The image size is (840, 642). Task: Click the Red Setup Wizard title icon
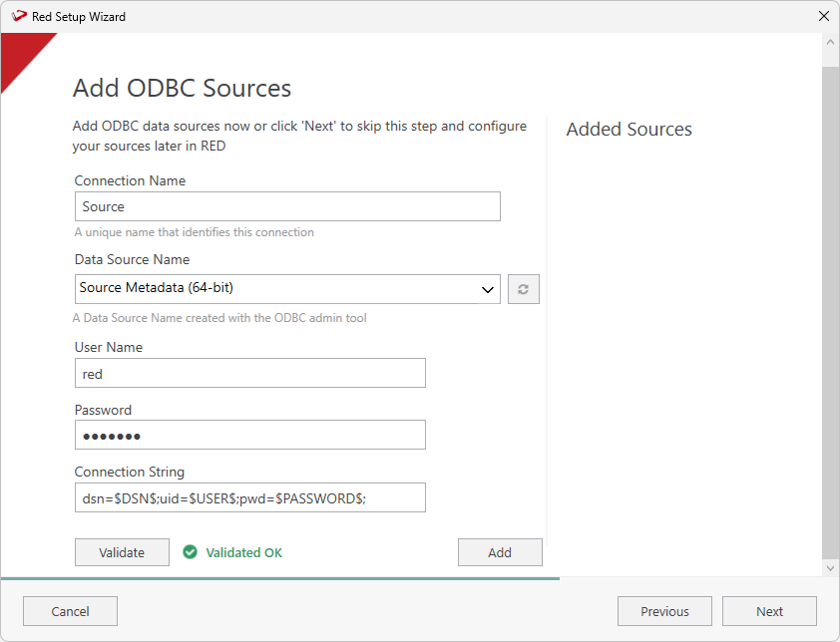[x=18, y=16]
